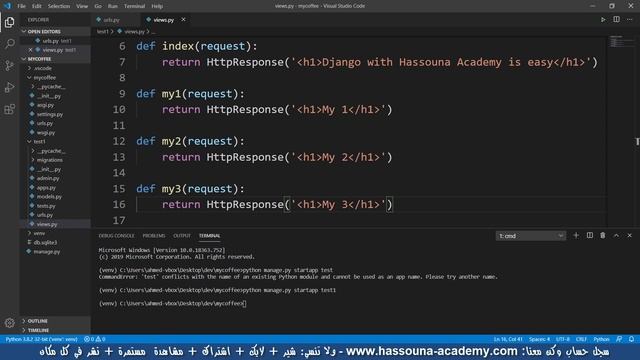This screenshot has width=640, height=360.
Task: Open settings.py in mycoffee folder
Action: 50,114
